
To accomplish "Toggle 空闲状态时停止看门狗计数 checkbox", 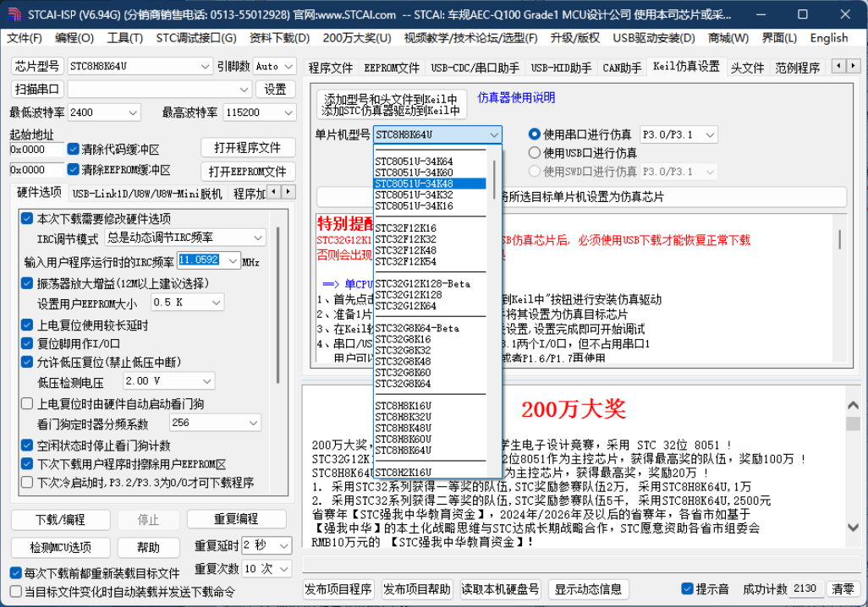I will [x=27, y=445].
